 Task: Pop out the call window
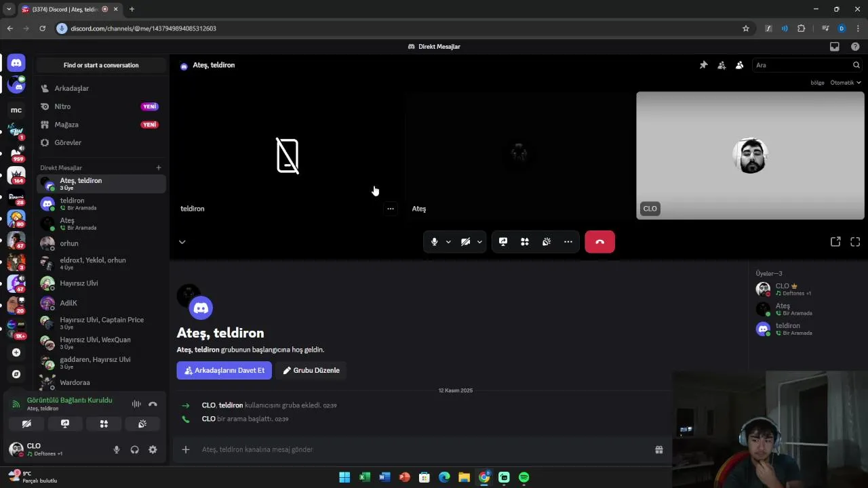[x=835, y=242]
